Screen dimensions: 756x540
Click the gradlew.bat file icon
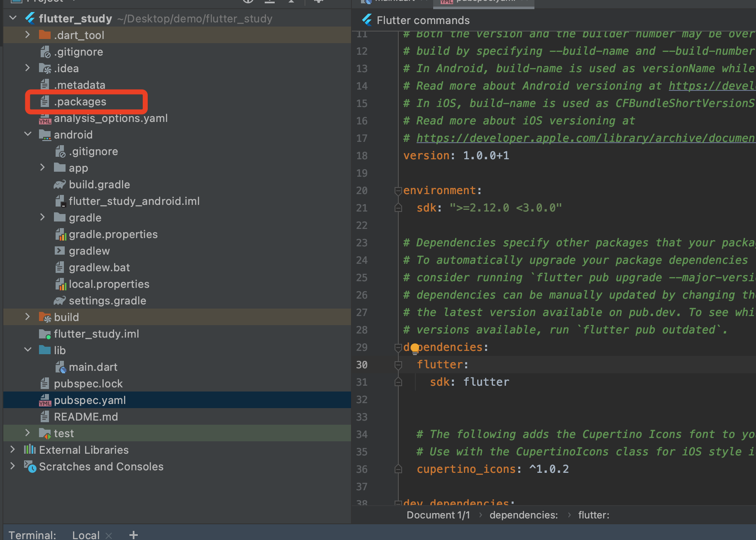click(60, 268)
